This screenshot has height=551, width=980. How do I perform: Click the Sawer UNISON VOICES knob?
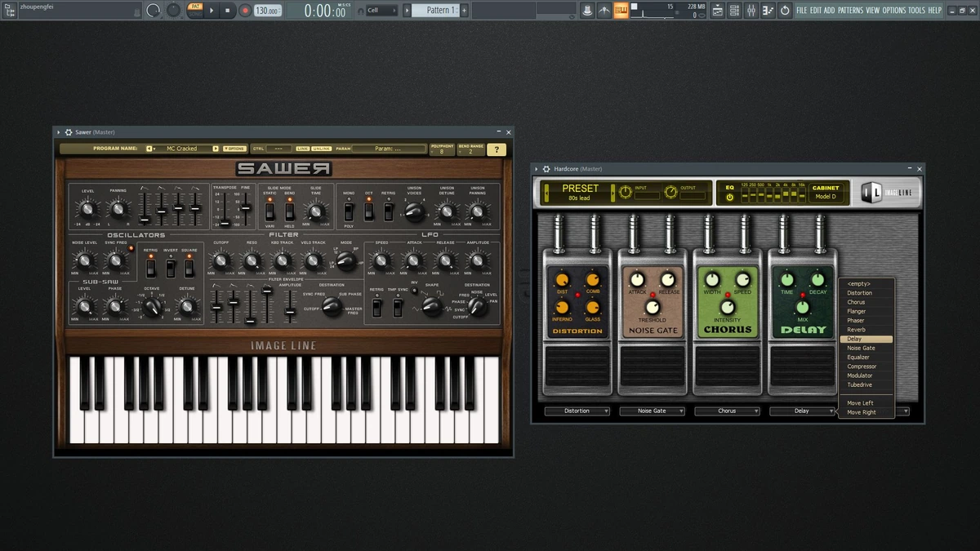[x=414, y=211]
